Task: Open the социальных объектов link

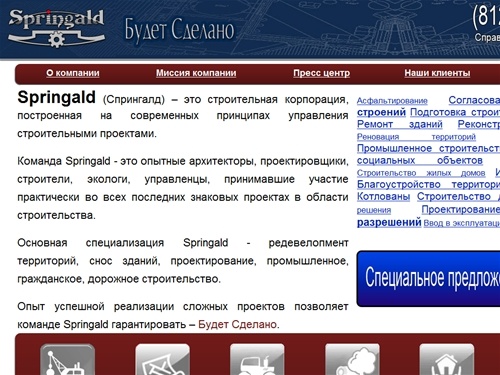Action: pyautogui.click(x=420, y=161)
